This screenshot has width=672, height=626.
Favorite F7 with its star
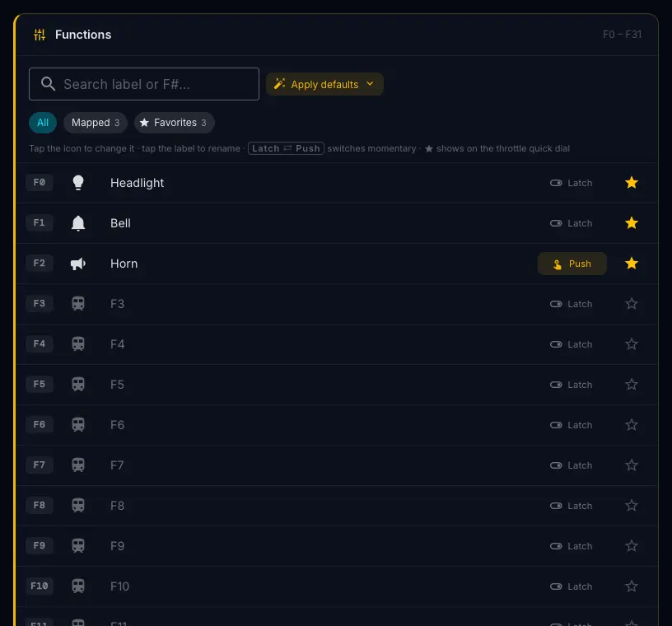[x=632, y=465]
